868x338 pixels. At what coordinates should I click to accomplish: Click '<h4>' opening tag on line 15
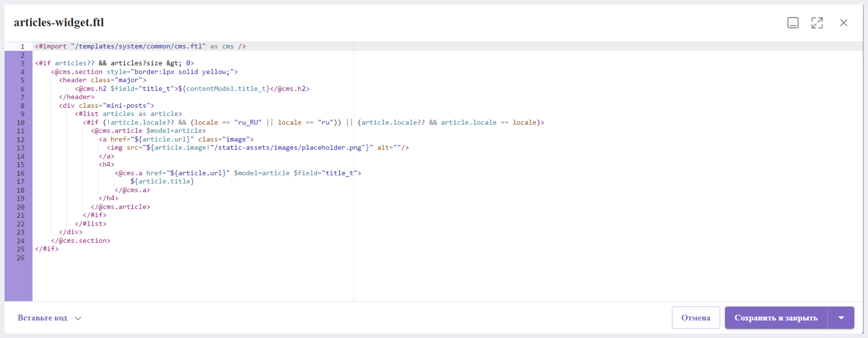[x=106, y=164]
